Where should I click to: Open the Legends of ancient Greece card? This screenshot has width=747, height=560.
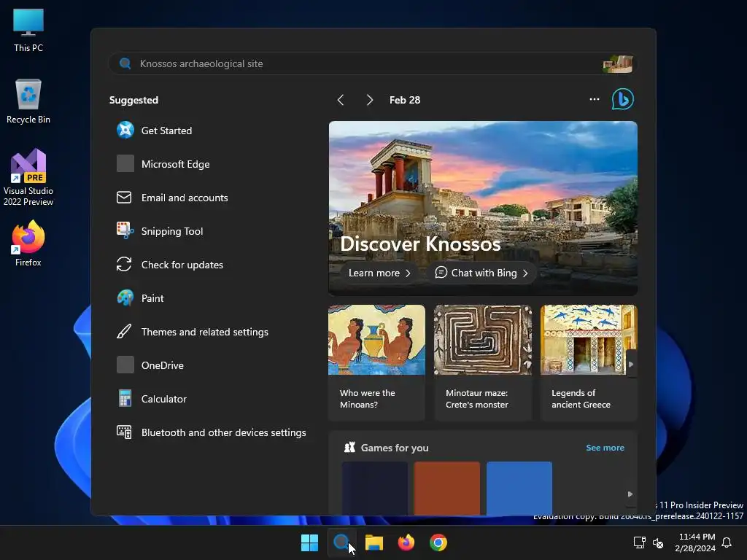pos(589,362)
